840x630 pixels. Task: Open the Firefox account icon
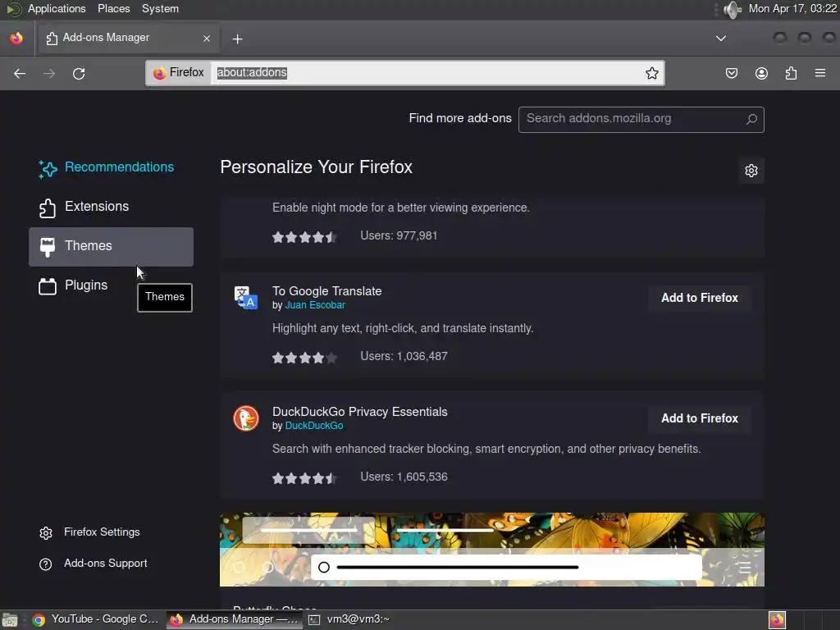tap(761, 73)
